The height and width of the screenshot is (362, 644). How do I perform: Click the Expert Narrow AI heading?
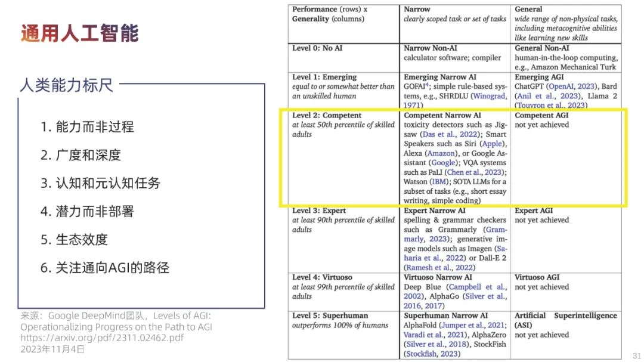[x=434, y=211]
